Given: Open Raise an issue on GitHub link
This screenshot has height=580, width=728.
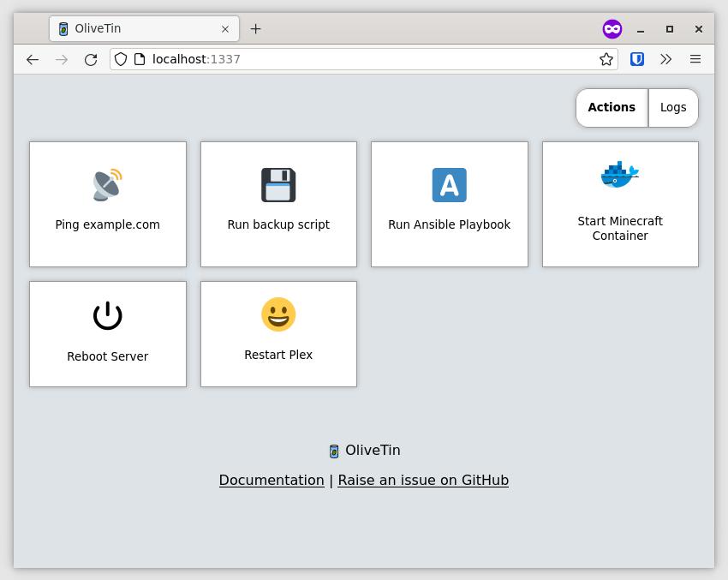Looking at the screenshot, I should [x=423, y=480].
